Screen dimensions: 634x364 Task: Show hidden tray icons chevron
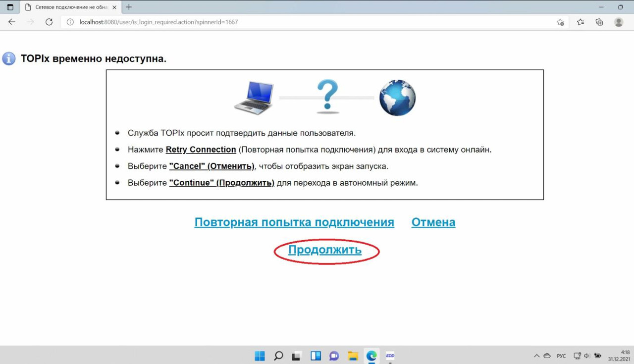point(536,356)
